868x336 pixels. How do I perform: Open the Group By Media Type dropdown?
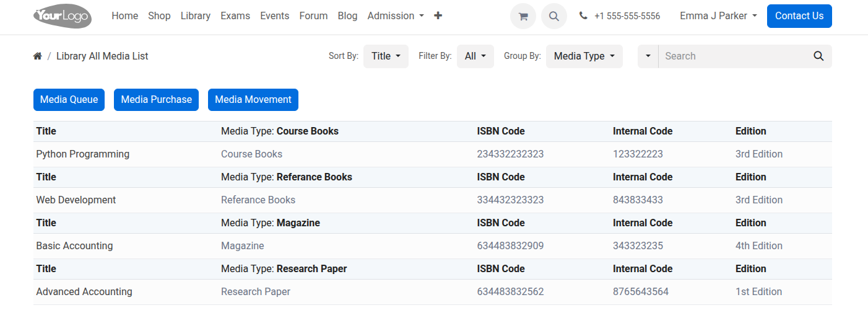(x=584, y=56)
